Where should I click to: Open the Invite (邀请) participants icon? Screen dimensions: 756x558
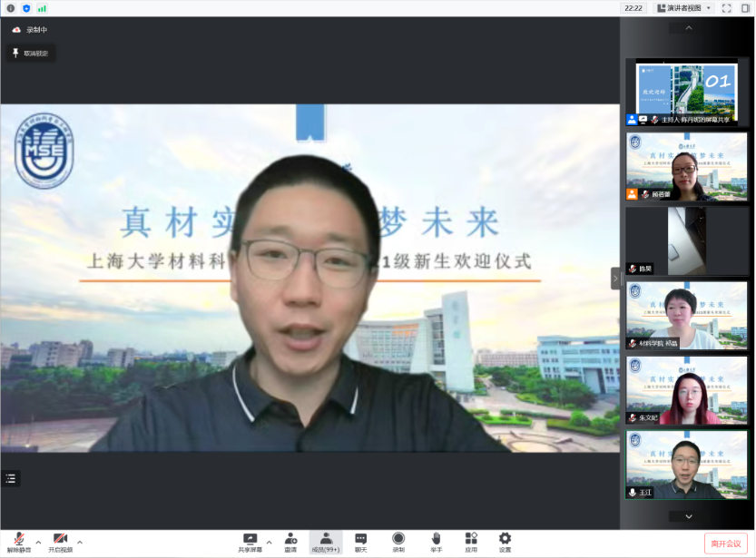(x=290, y=539)
